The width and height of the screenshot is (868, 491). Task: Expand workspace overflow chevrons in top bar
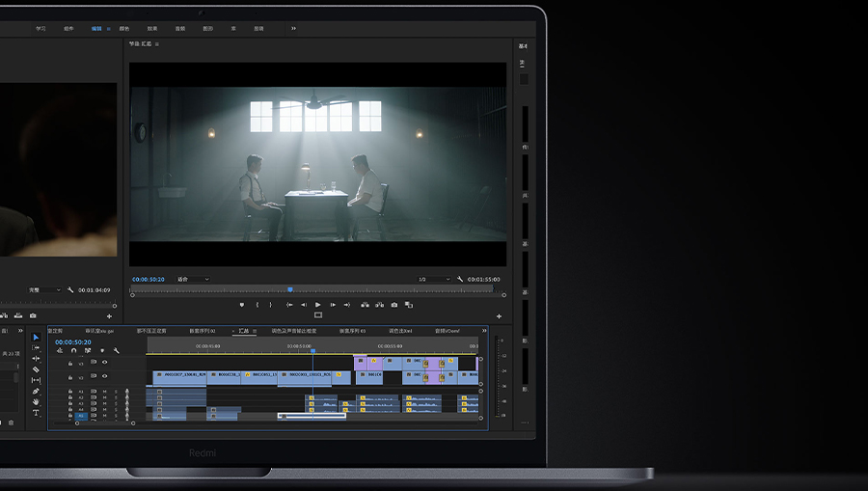coord(293,28)
